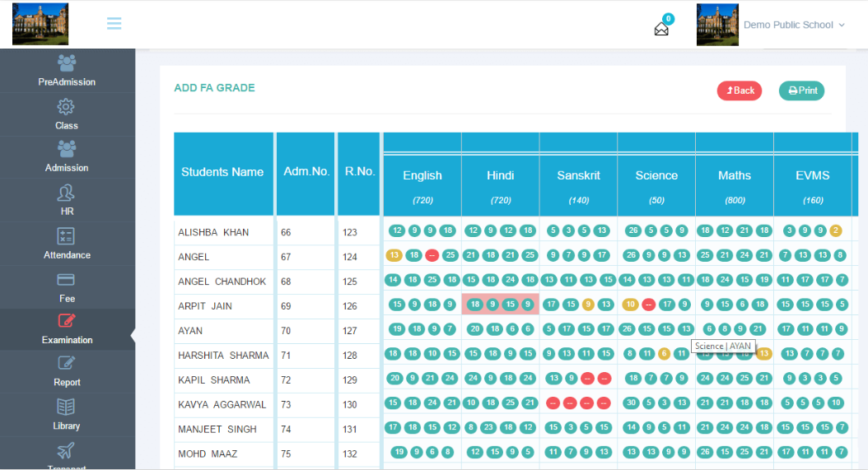Click the Students Name column header
The width and height of the screenshot is (868, 470).
(x=222, y=172)
